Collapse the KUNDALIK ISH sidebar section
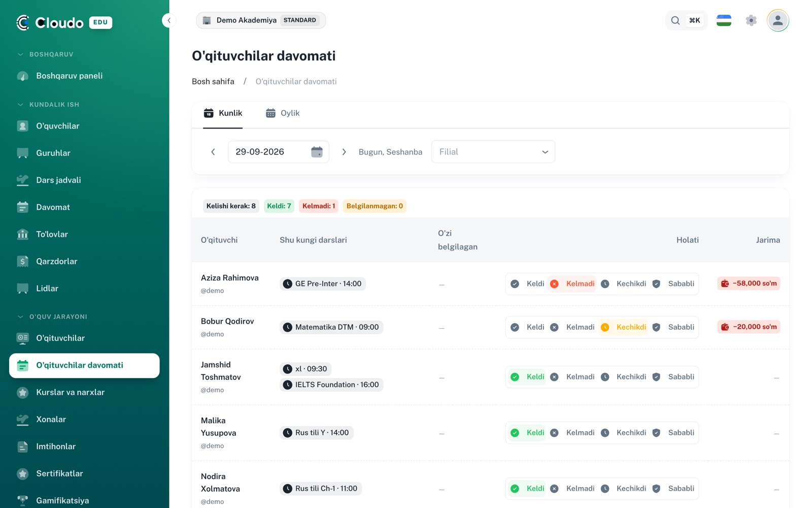 pyautogui.click(x=48, y=105)
